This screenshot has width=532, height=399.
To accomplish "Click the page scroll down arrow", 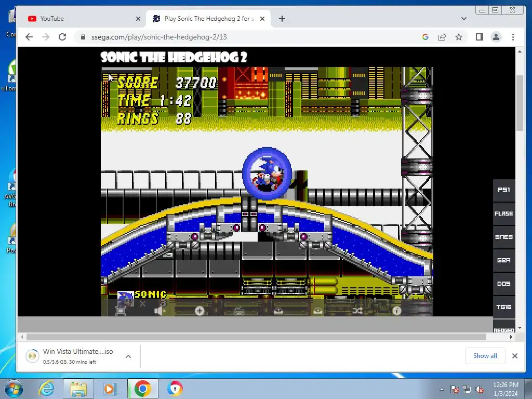I will pos(520,328).
